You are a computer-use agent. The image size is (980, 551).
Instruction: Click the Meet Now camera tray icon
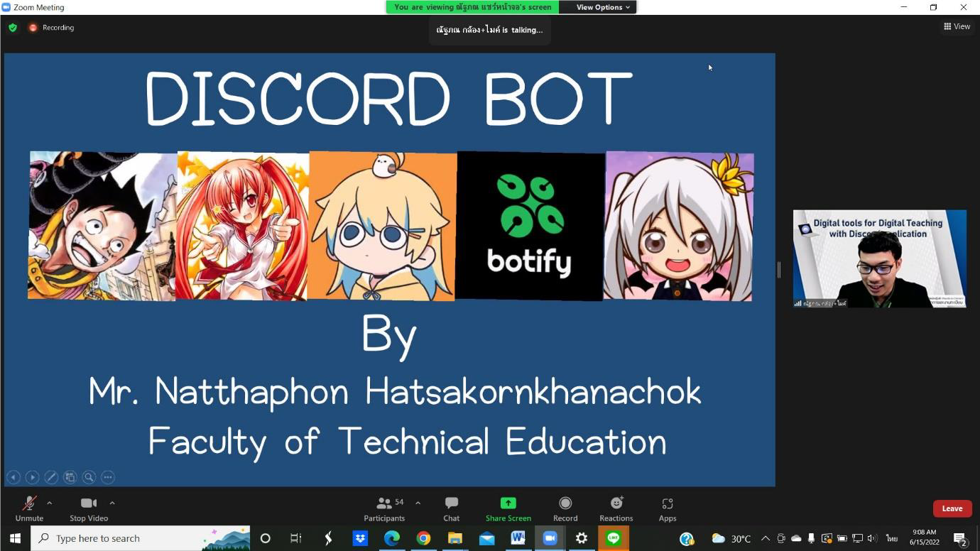(781, 538)
